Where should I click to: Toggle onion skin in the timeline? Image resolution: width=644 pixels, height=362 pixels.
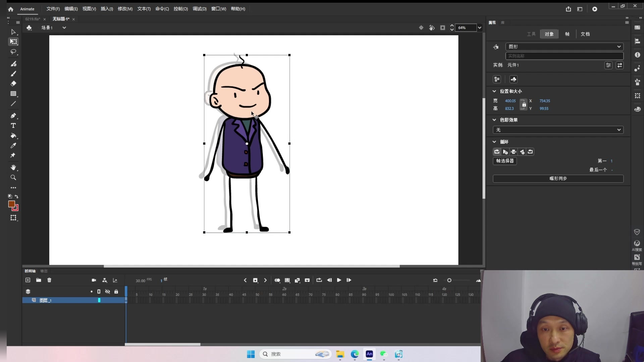277,280
